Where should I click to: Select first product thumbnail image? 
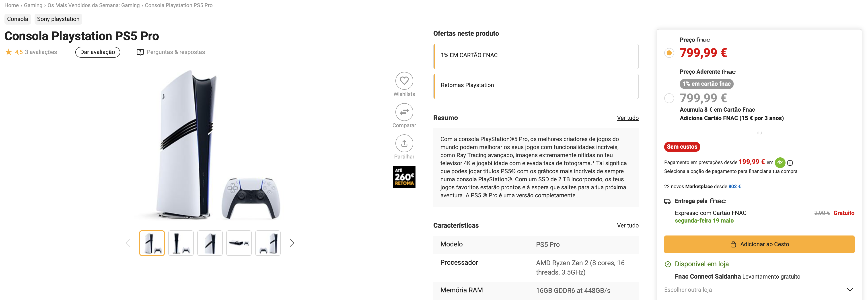point(152,243)
